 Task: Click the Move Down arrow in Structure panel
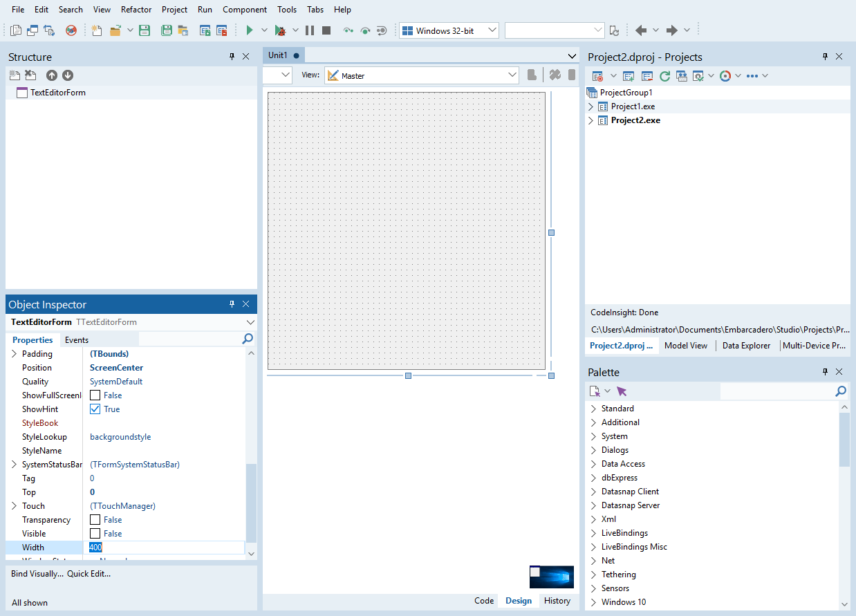[x=68, y=76]
